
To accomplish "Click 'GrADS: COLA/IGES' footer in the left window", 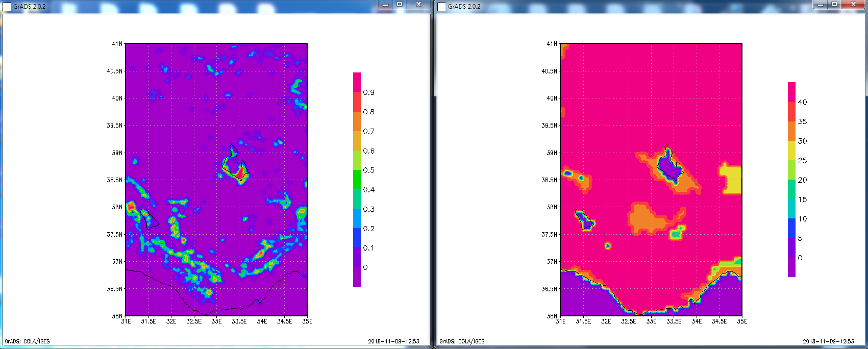I will click(x=28, y=341).
